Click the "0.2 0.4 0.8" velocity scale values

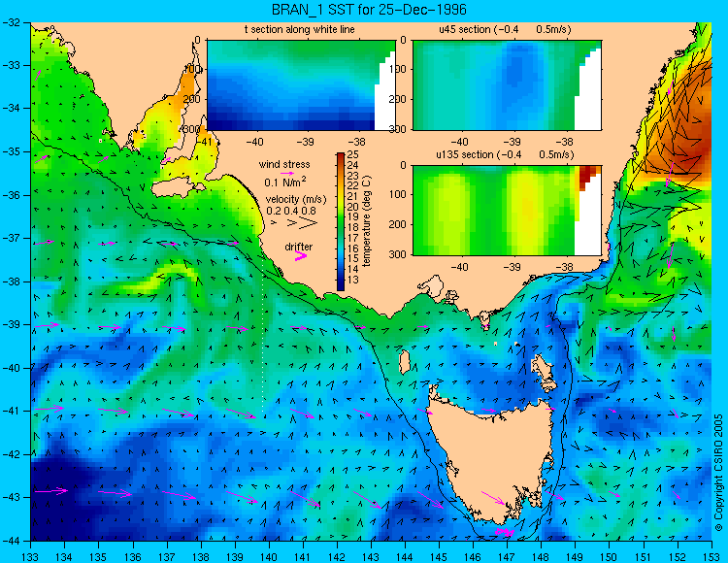tap(291, 211)
